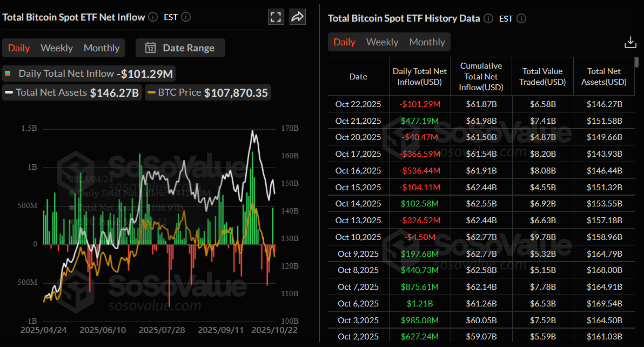Click the active Daily tab on chart
The height and width of the screenshot is (347, 644).
[19, 48]
